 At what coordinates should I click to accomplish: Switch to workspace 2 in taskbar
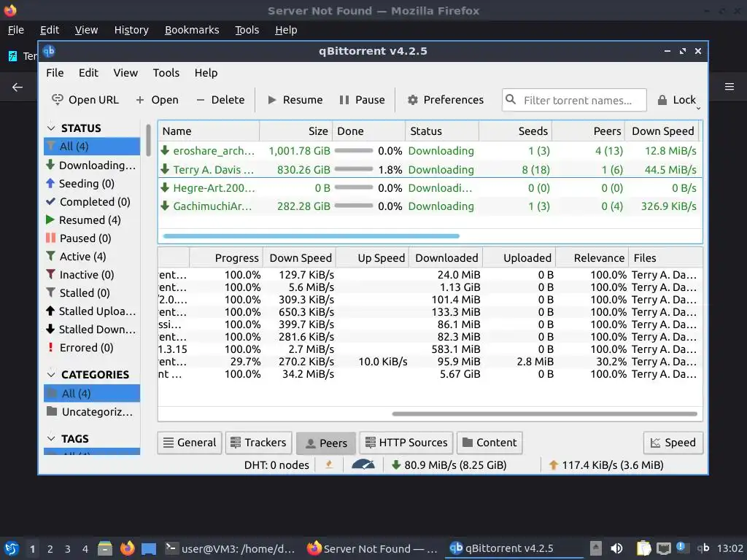click(50, 549)
